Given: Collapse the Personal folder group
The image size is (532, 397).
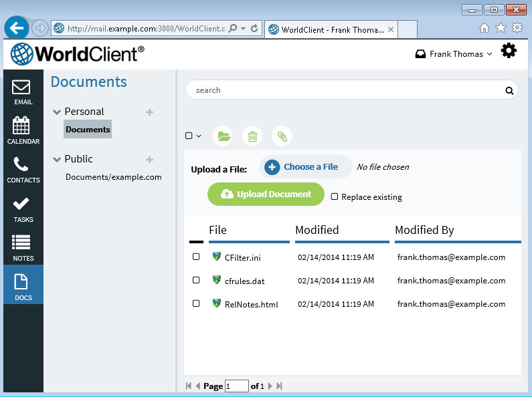Looking at the screenshot, I should tap(57, 112).
